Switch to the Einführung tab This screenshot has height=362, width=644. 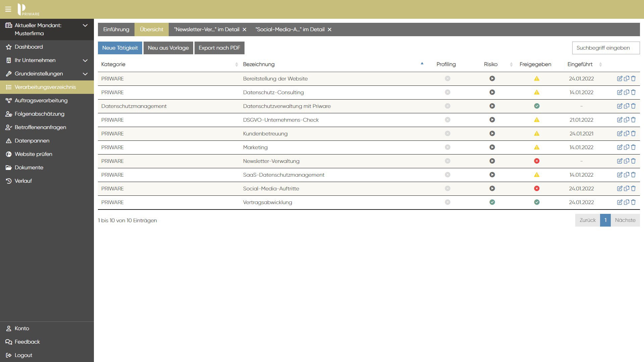[x=116, y=29]
